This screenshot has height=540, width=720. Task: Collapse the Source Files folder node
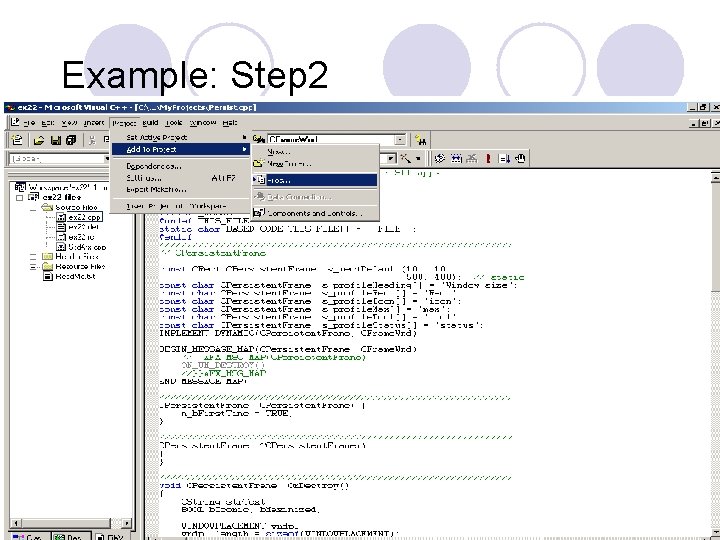coord(33,208)
